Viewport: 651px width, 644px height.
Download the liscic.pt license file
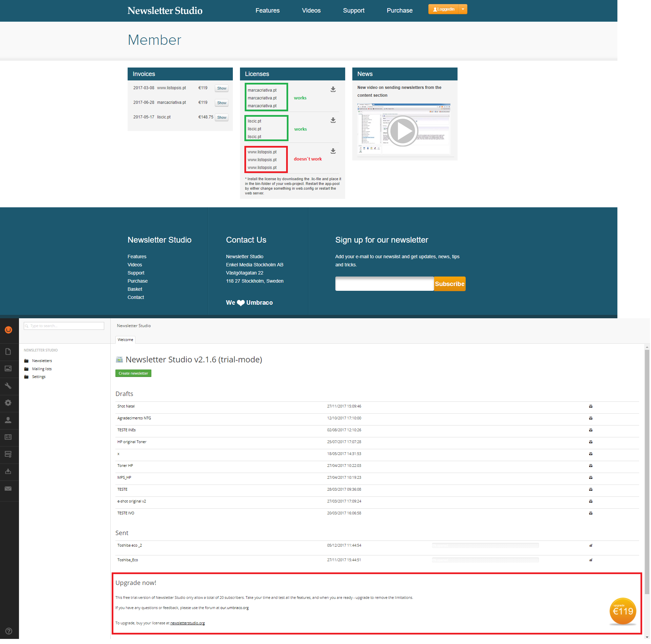[333, 120]
